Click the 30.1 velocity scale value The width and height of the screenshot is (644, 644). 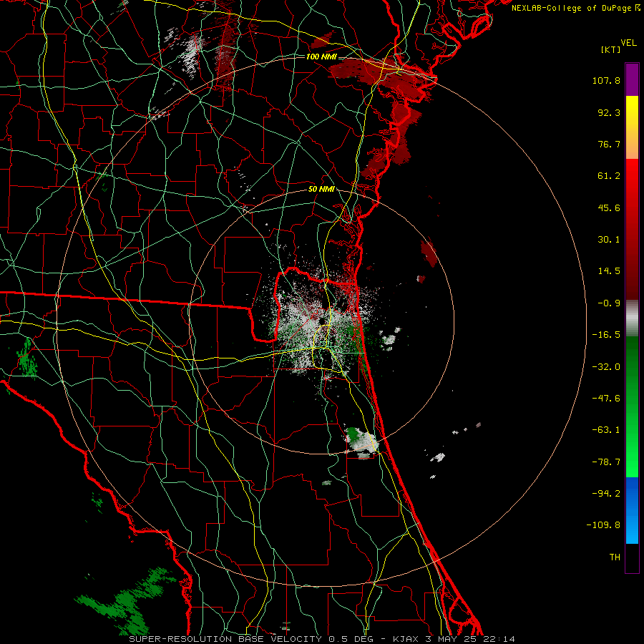tap(609, 240)
